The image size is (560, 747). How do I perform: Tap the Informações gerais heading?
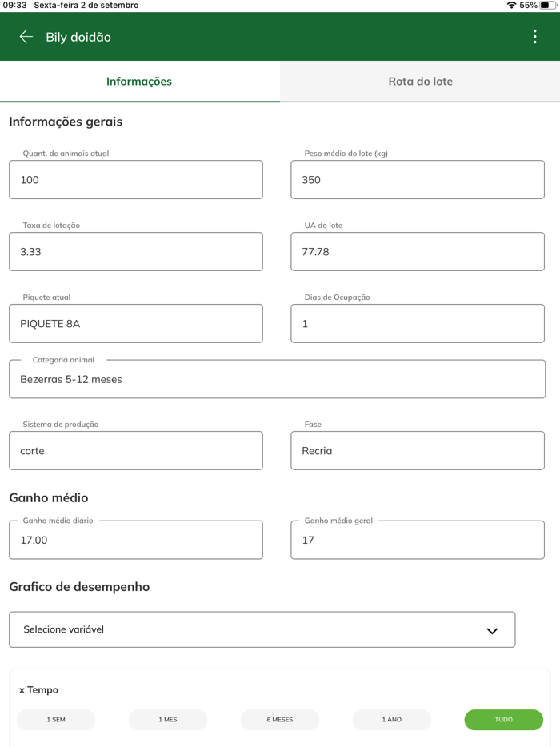click(66, 122)
